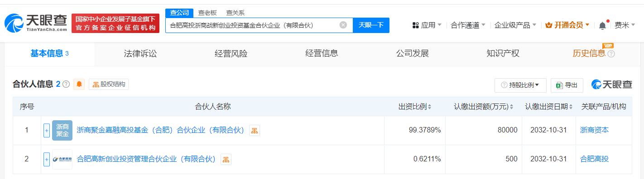Open the 浙商资本 related institution link
The height and width of the screenshot is (179, 644).
click(x=594, y=130)
